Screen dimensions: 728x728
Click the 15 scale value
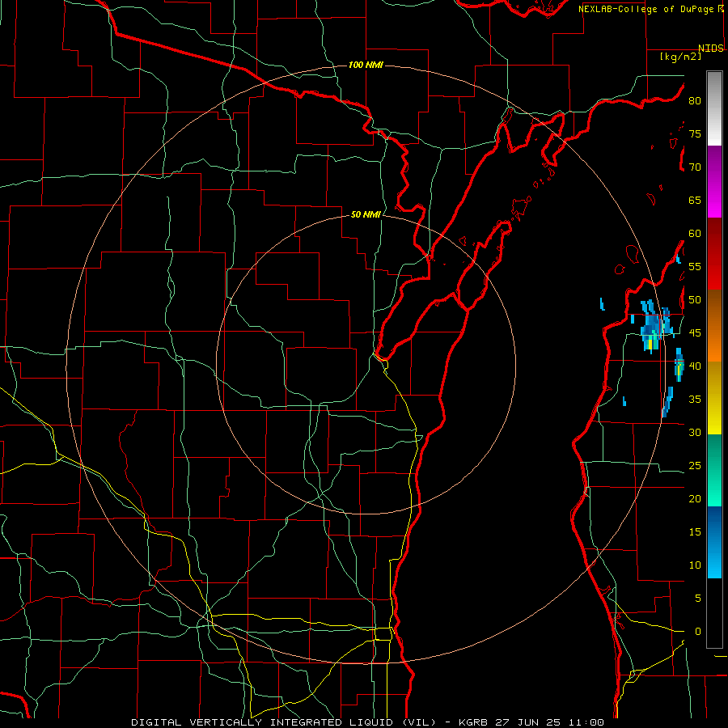[x=695, y=532]
